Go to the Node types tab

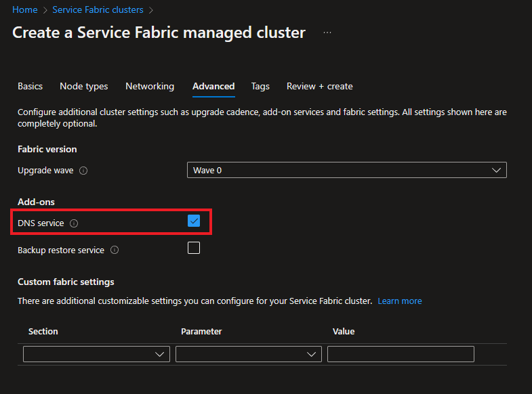pos(84,86)
